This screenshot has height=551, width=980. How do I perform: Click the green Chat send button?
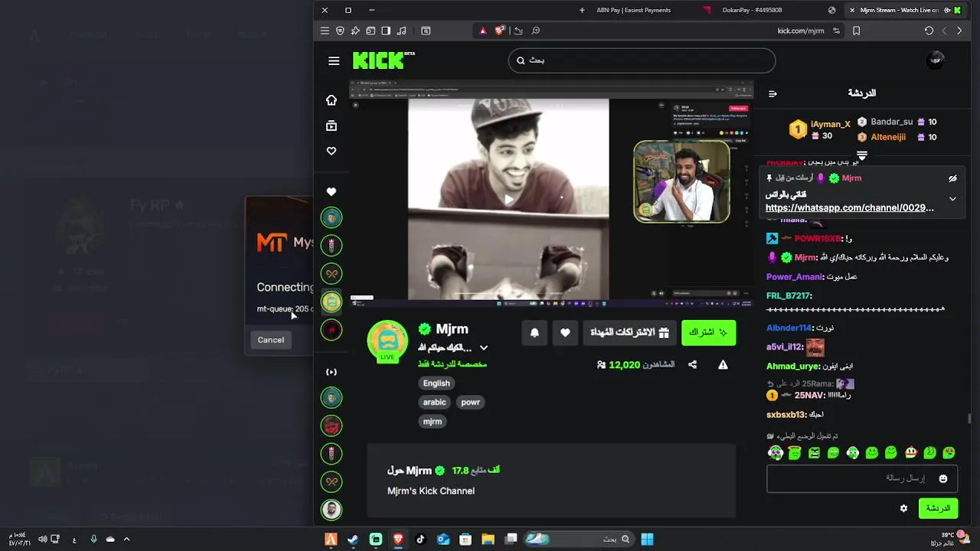tap(938, 508)
